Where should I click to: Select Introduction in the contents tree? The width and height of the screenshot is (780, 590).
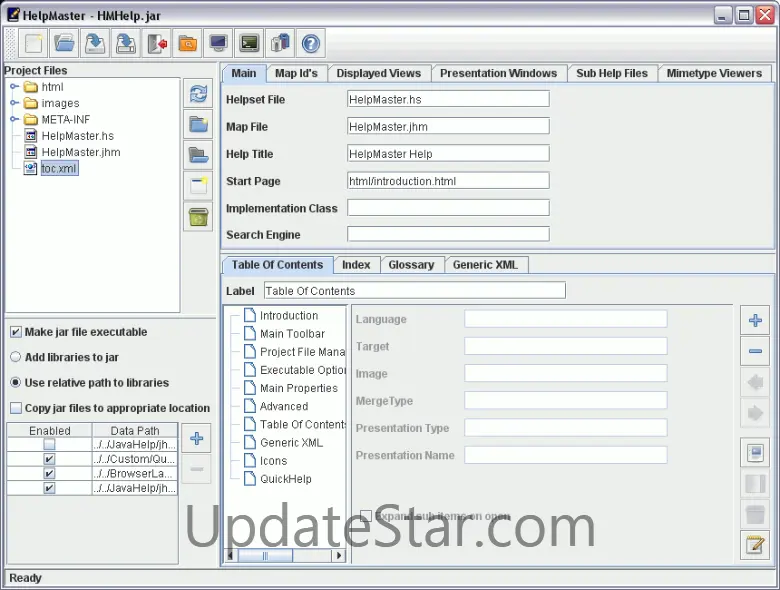tap(289, 315)
